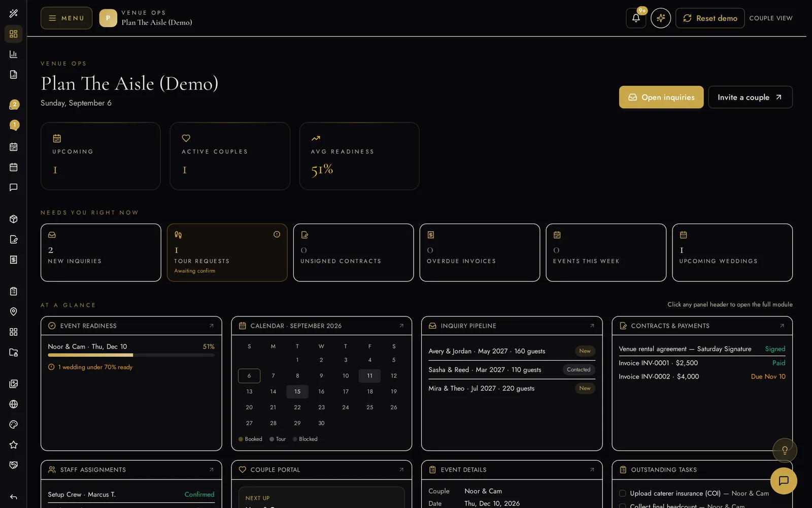The height and width of the screenshot is (508, 812).
Task: Open the chat message sidebar icon
Action: click(14, 187)
